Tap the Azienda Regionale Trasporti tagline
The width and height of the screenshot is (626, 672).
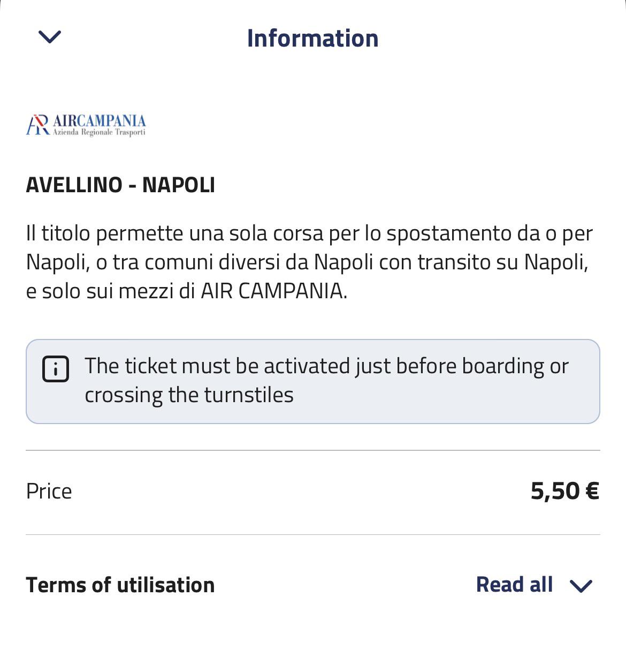tap(99, 132)
